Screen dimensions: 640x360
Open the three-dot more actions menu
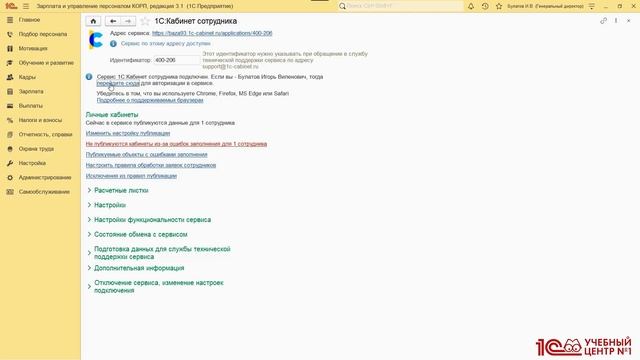(616, 21)
